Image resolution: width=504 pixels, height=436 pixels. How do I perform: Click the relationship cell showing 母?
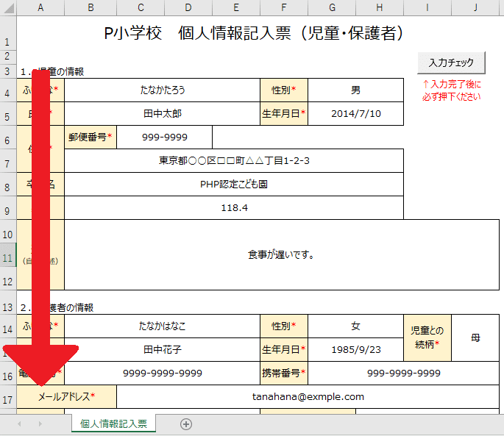(x=475, y=337)
